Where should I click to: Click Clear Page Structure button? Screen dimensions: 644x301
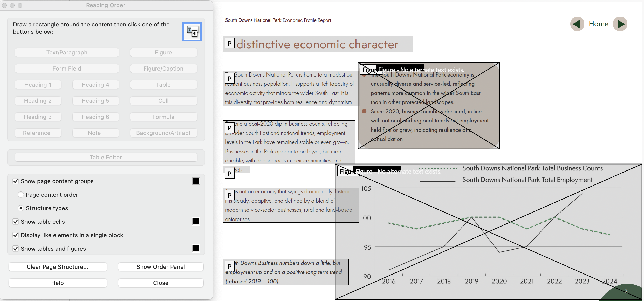pos(58,267)
